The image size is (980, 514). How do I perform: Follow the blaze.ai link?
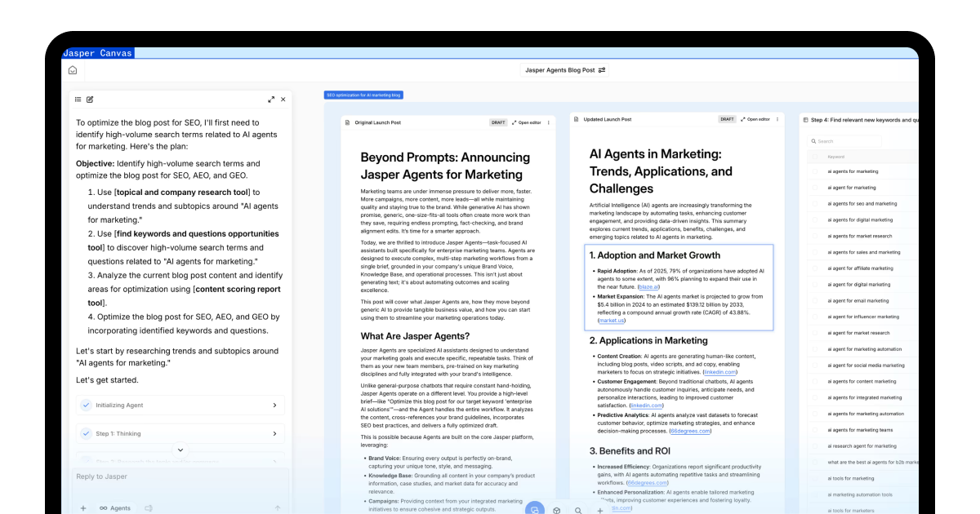click(649, 287)
